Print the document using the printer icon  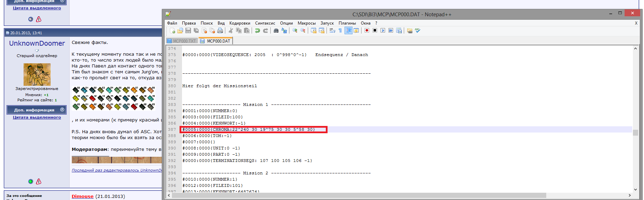click(220, 30)
